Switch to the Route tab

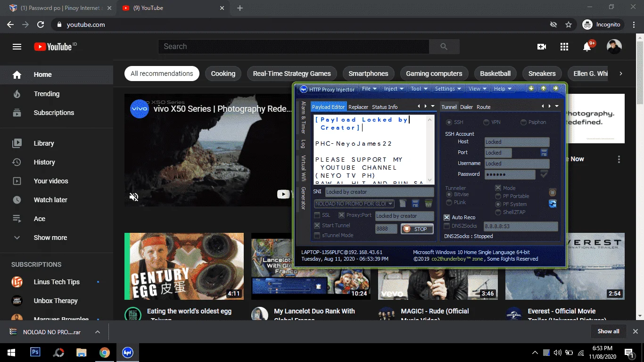(484, 107)
